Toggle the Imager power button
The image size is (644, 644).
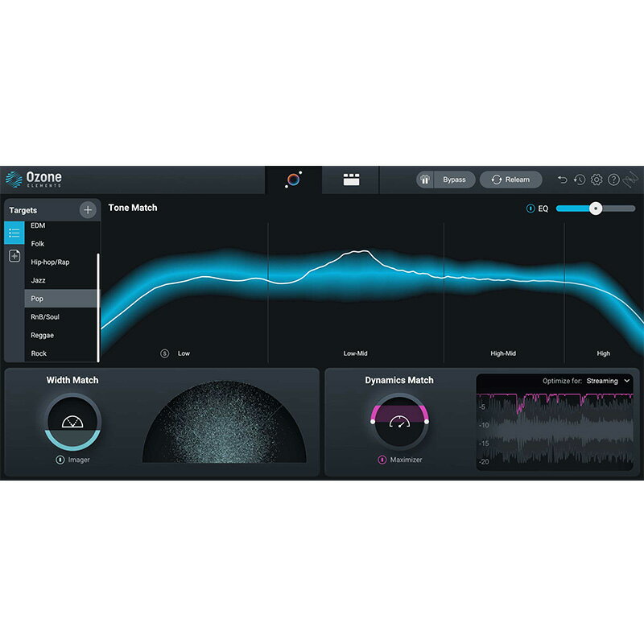coord(60,460)
